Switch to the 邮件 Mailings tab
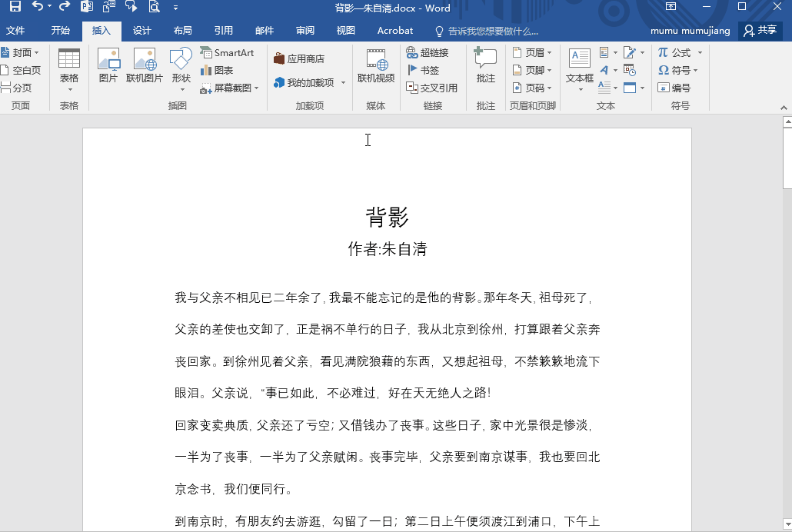 point(265,31)
